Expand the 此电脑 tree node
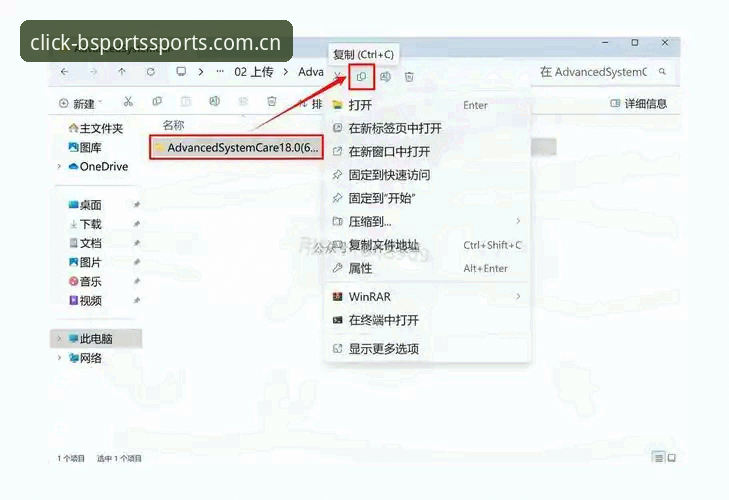 pyautogui.click(x=59, y=339)
